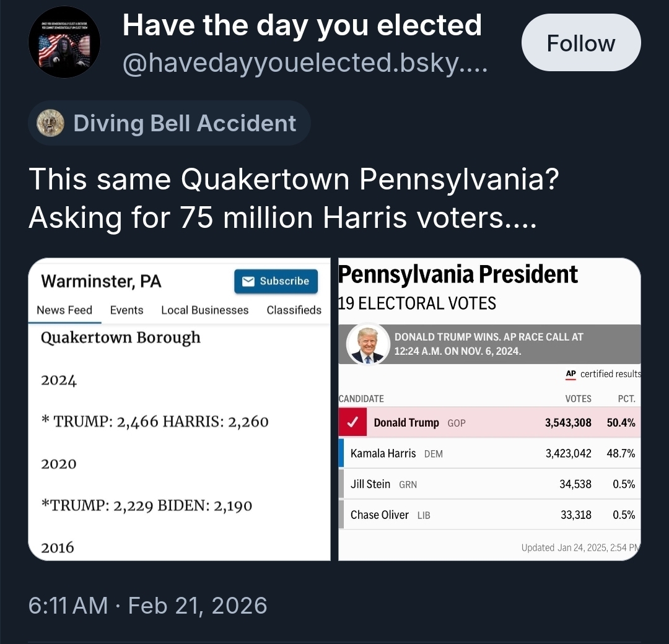The width and height of the screenshot is (669, 644).
Task: Click the Jill Stein result row
Action: [489, 484]
